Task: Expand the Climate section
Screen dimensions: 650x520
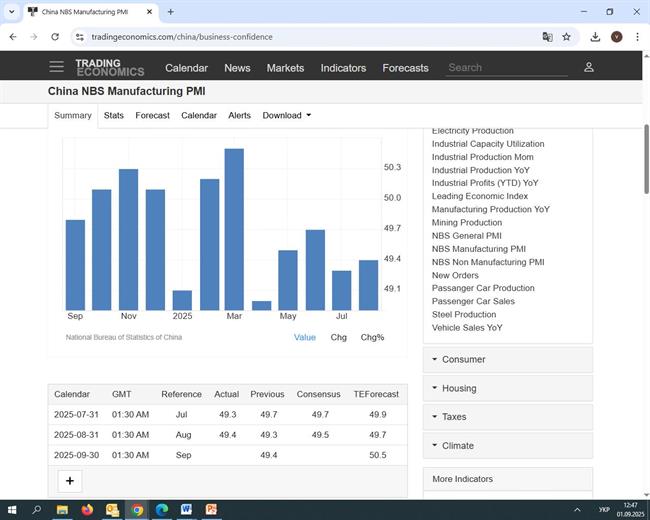Action: tap(508, 446)
